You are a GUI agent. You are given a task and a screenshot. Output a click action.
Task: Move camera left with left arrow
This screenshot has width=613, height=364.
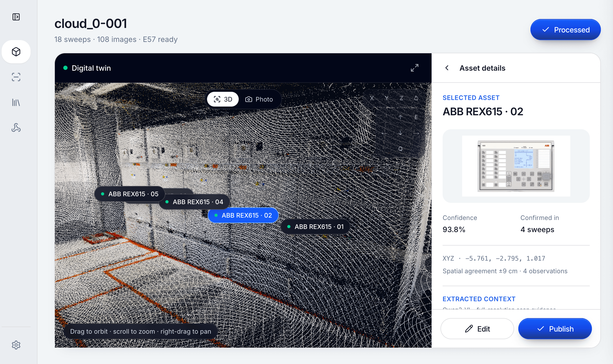[385, 133]
